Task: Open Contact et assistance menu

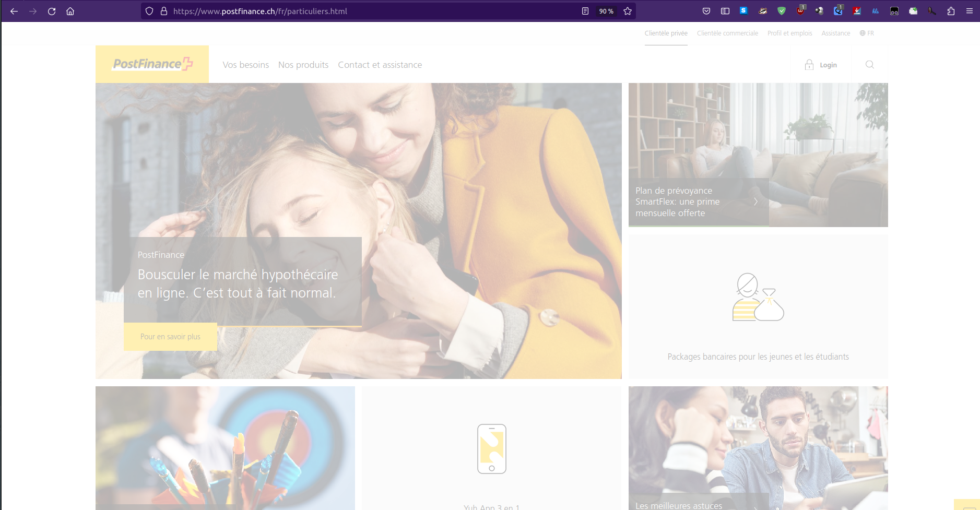Action: pos(380,65)
